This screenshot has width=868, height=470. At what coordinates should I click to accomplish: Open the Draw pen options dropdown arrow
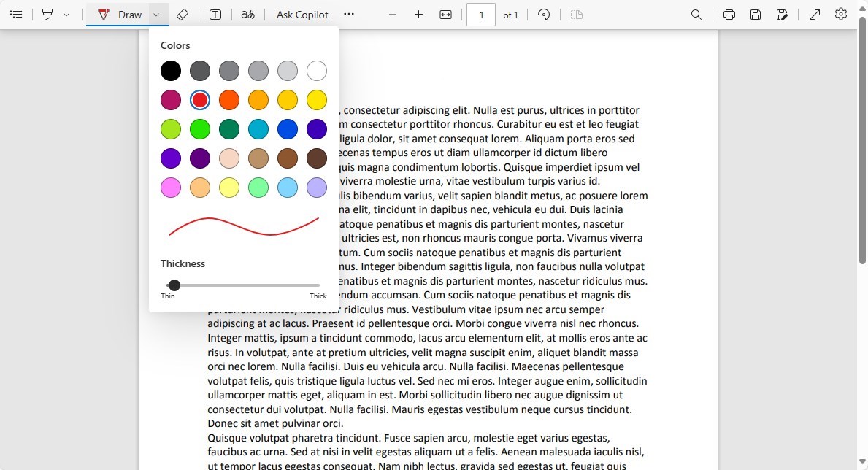(x=155, y=14)
